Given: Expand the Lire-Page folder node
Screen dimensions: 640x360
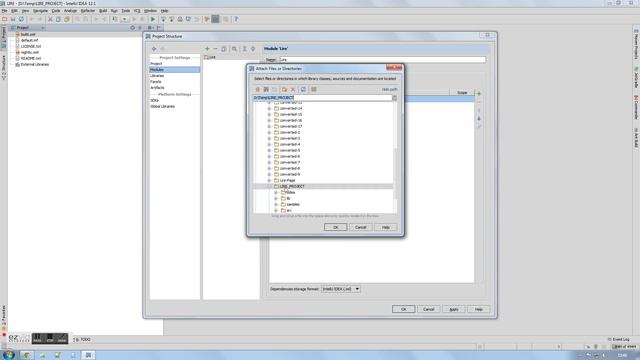Looking at the screenshot, I should click(x=269, y=180).
